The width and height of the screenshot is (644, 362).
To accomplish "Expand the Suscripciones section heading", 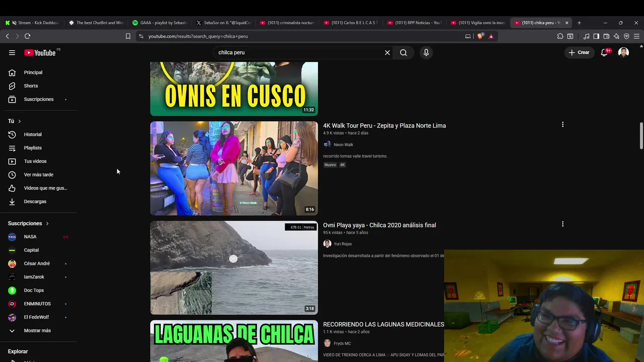I will click(28, 223).
